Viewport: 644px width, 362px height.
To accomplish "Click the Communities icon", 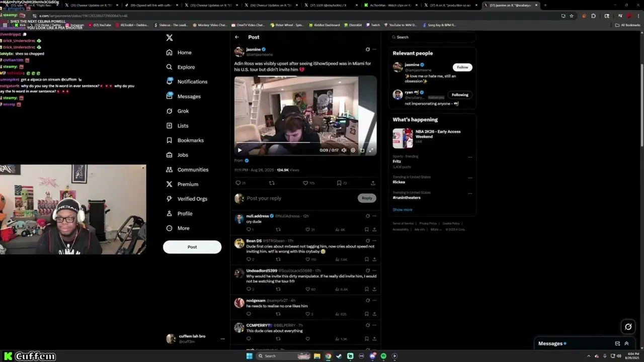I will (170, 169).
